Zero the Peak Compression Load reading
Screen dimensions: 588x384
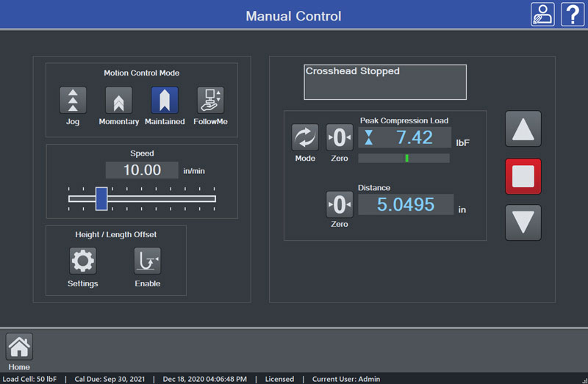tap(340, 137)
